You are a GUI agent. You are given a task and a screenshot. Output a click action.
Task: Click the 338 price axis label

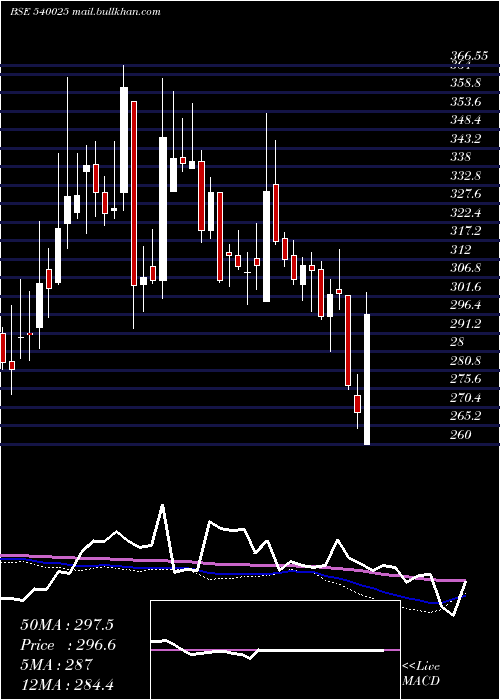pyautogui.click(x=460, y=157)
